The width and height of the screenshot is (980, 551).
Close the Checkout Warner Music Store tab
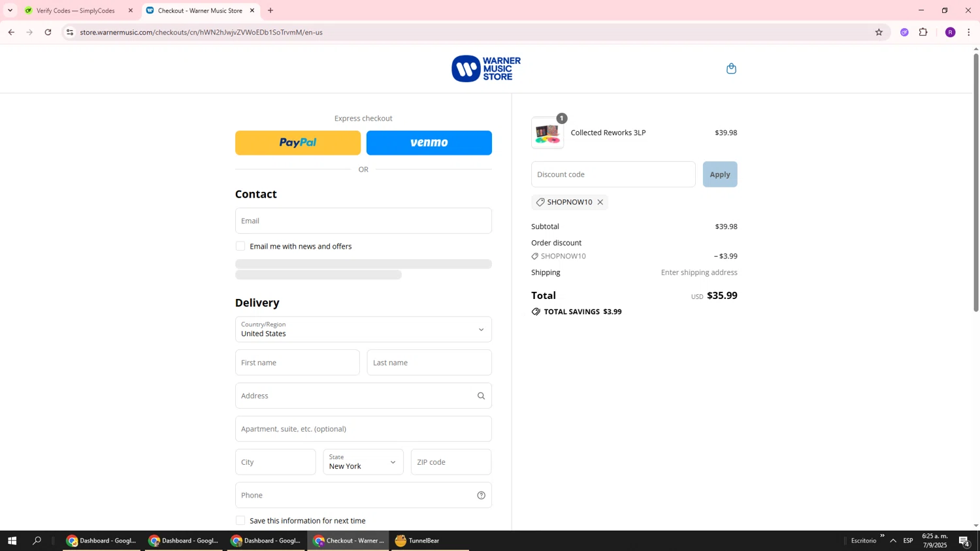pyautogui.click(x=252, y=10)
